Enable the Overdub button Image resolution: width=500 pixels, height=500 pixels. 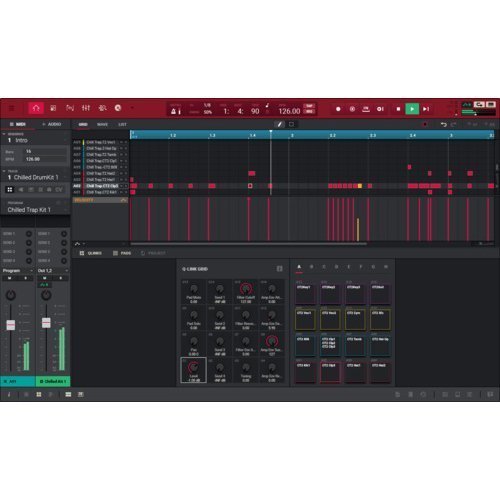[x=352, y=109]
